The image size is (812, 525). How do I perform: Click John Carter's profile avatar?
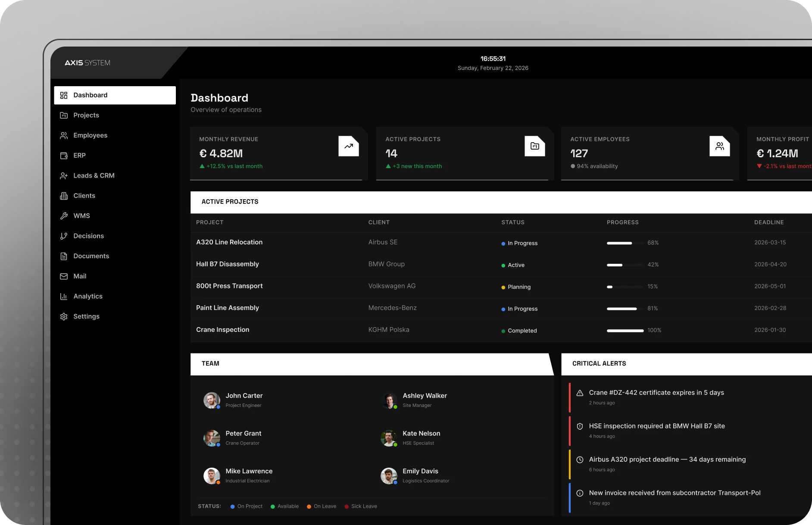tap(212, 400)
